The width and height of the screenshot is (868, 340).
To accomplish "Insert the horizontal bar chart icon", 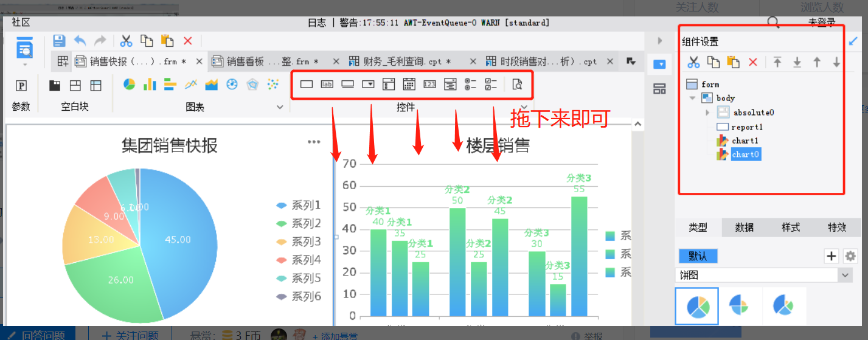I will pyautogui.click(x=170, y=85).
